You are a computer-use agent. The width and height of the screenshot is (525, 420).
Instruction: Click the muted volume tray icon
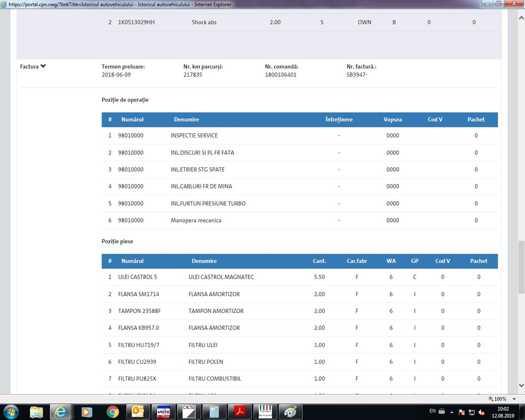481,412
